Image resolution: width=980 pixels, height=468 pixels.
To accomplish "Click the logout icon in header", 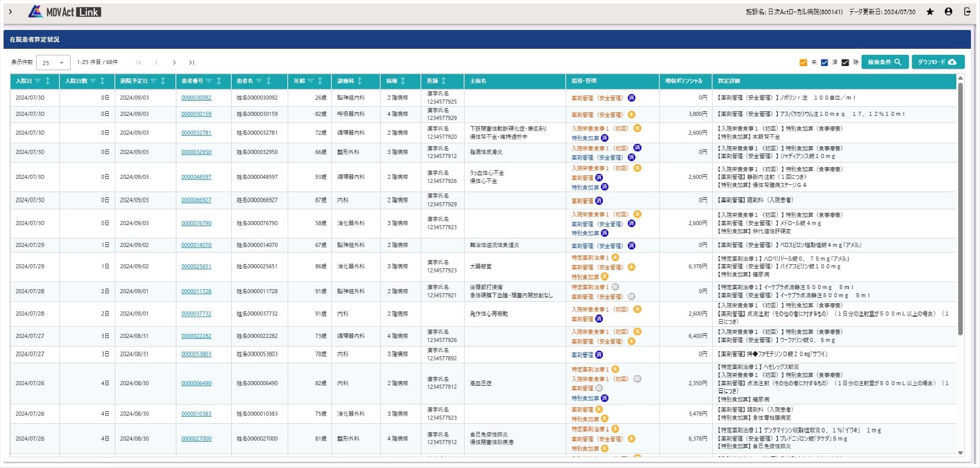I will (967, 12).
